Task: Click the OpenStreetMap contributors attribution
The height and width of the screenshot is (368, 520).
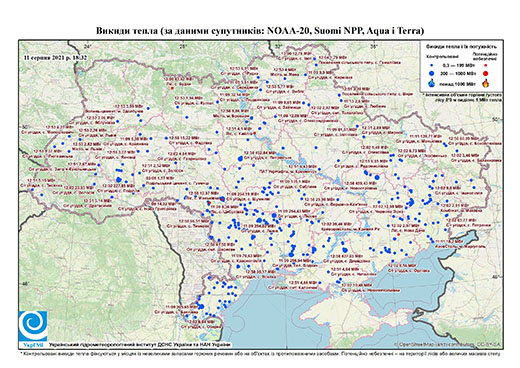Action: pos(448,344)
